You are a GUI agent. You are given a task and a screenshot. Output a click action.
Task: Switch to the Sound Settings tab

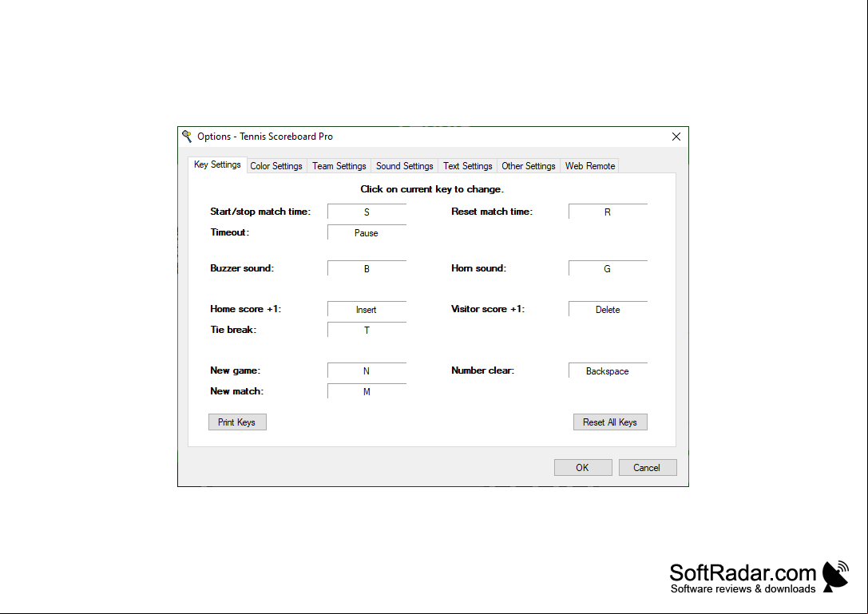click(x=404, y=166)
